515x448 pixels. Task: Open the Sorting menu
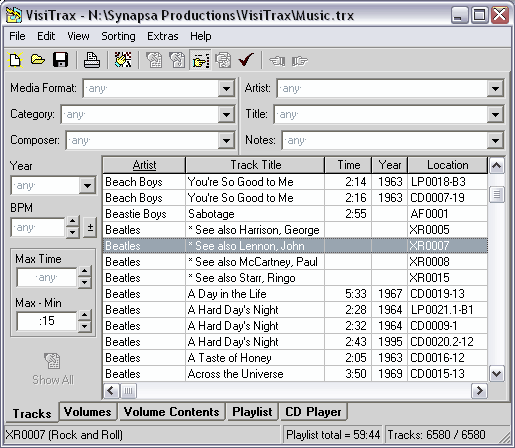pos(118,36)
